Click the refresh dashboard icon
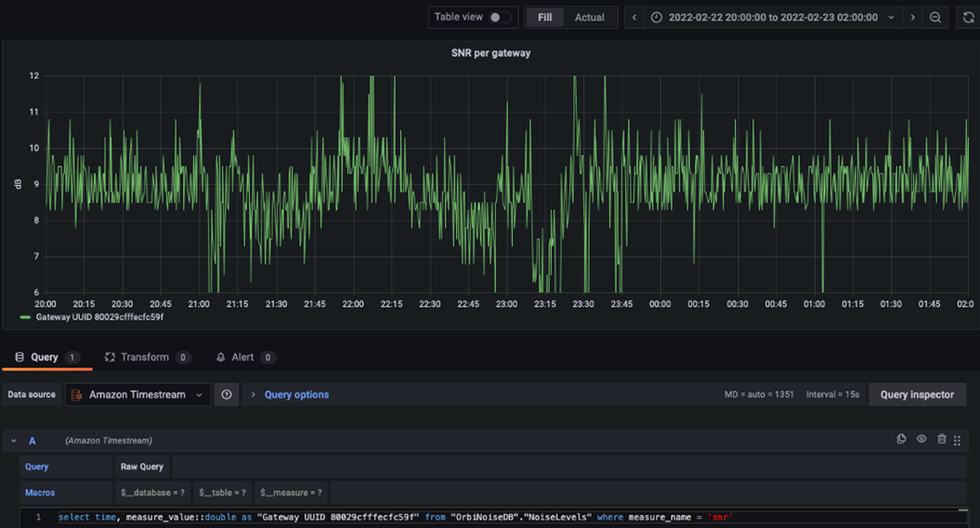 (x=968, y=18)
